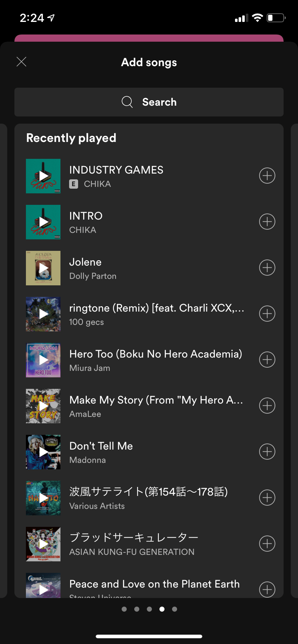Image resolution: width=298 pixels, height=644 pixels.
Task: Play INDUSTRY GAMES preview on the artwork
Action: point(43,176)
